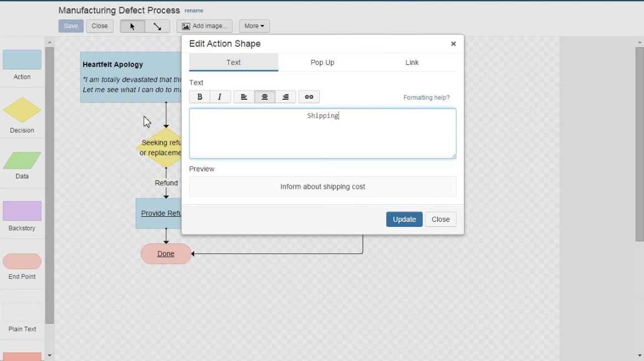Screen dimensions: 644x361
Task: Click the Refund connector label
Action: point(166,183)
